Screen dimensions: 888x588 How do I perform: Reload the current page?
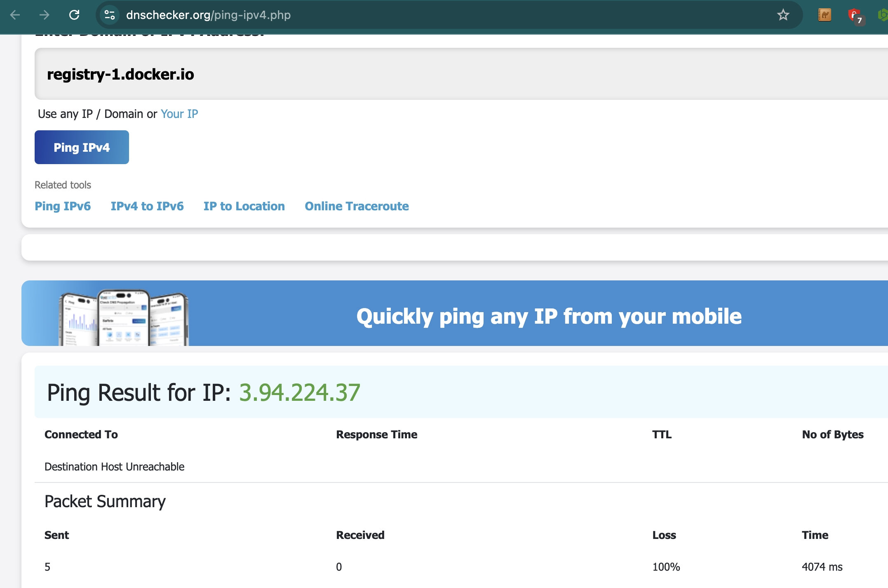[x=74, y=15]
